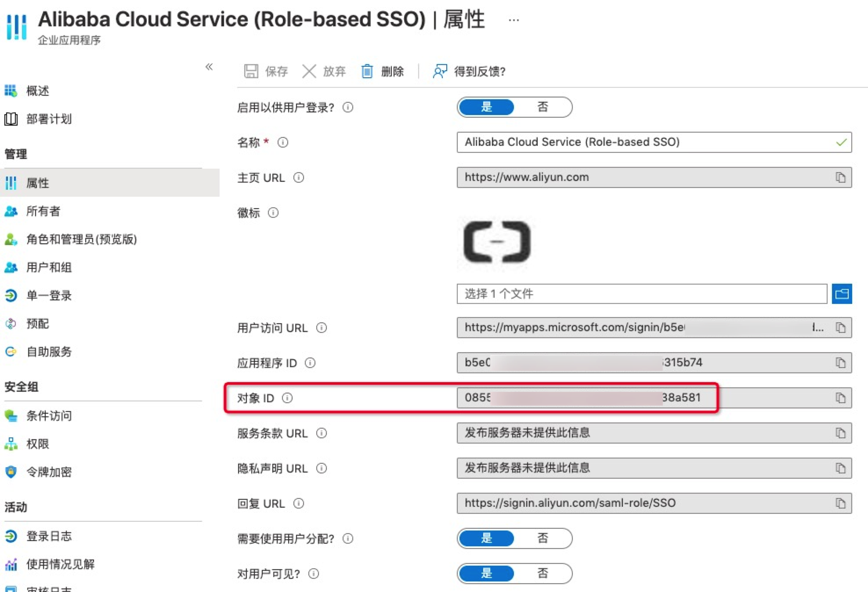
Task: Click info icon next to 隐私声明 URL
Action: 322,468
